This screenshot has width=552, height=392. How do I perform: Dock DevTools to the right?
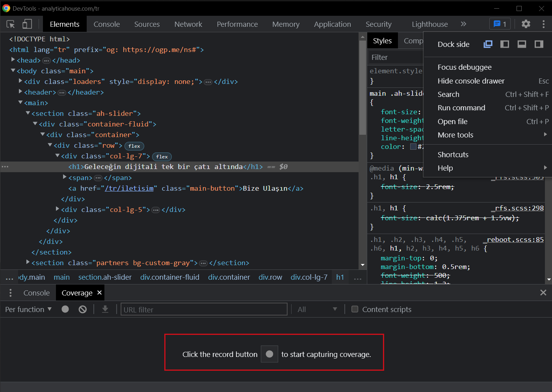click(x=539, y=44)
